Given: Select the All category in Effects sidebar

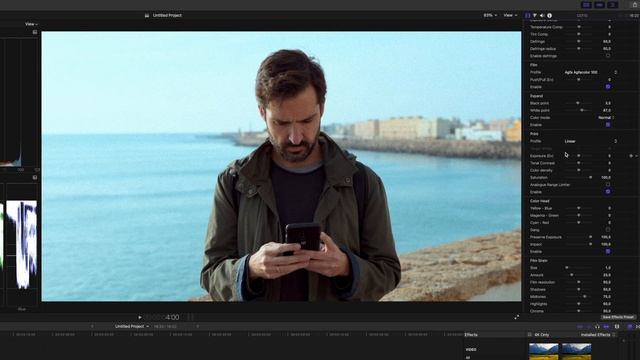Looking at the screenshot, I should coord(468,358).
